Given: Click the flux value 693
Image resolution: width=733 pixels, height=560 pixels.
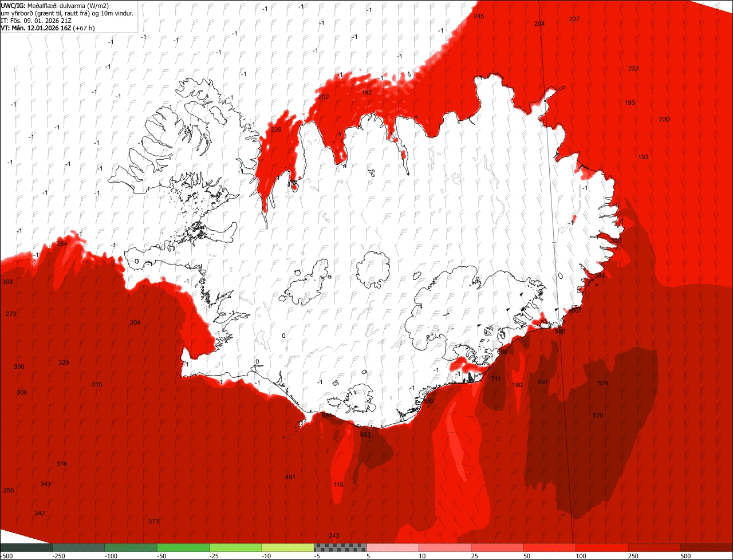Looking at the screenshot, I should pos(365,435).
